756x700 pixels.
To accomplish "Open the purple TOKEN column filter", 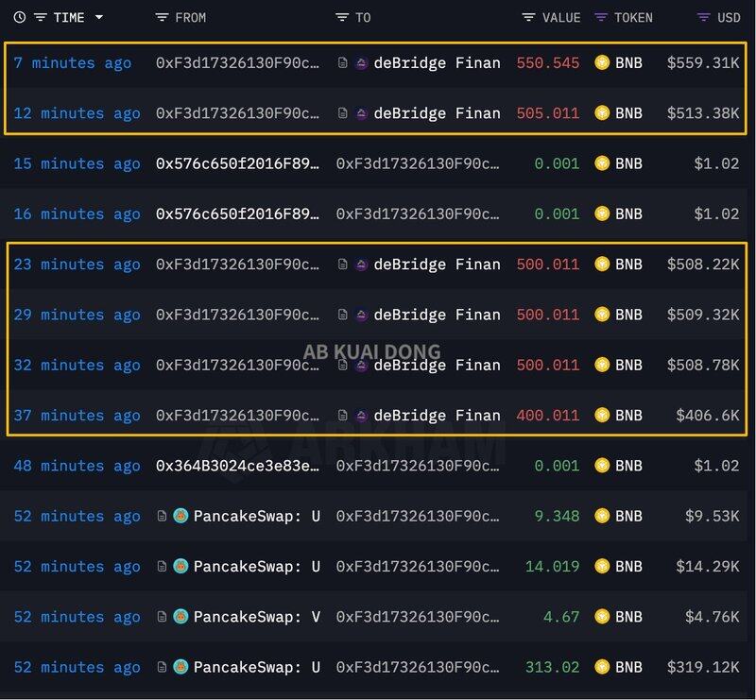I will [x=601, y=17].
